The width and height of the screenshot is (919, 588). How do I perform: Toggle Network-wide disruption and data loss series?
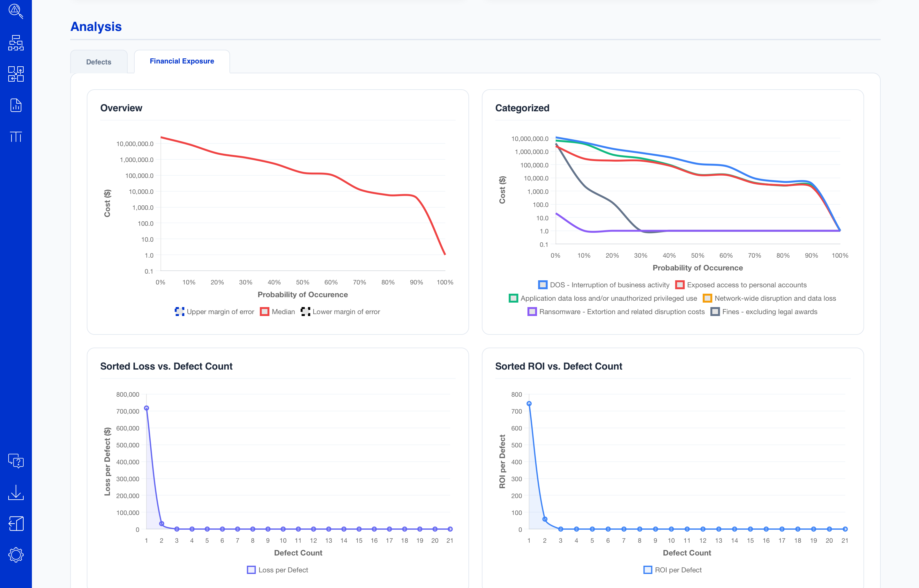[x=770, y=298]
